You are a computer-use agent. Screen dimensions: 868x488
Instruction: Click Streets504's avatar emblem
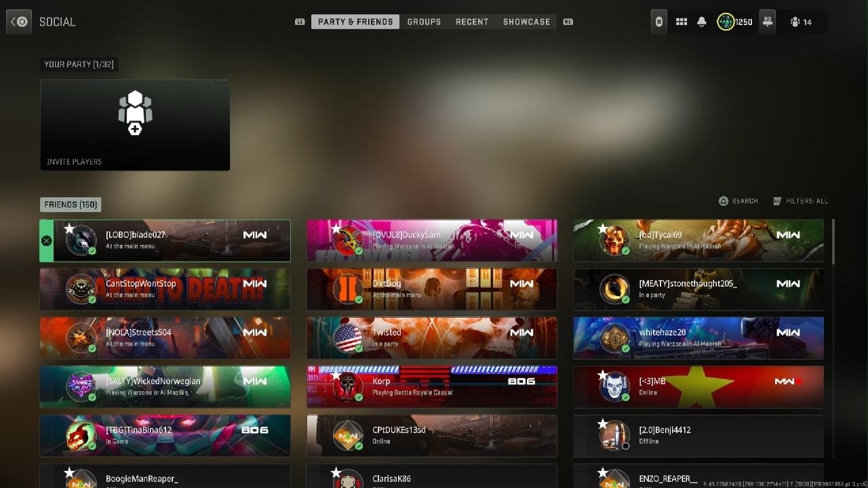click(81, 338)
